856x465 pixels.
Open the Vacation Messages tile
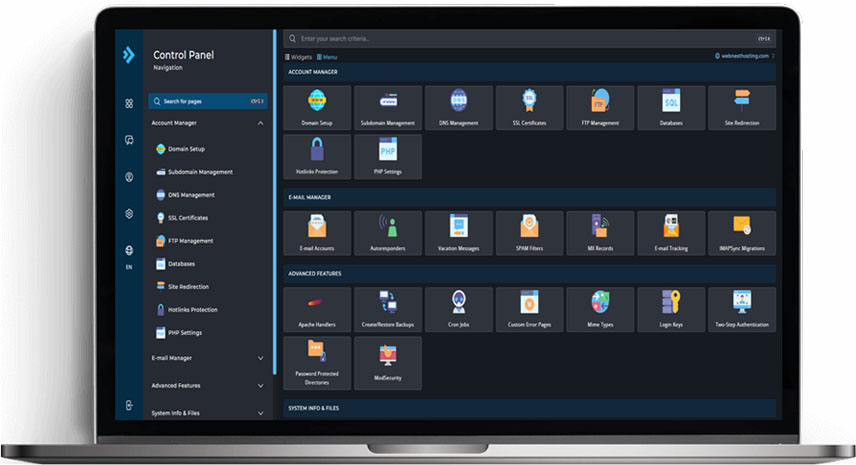(459, 233)
